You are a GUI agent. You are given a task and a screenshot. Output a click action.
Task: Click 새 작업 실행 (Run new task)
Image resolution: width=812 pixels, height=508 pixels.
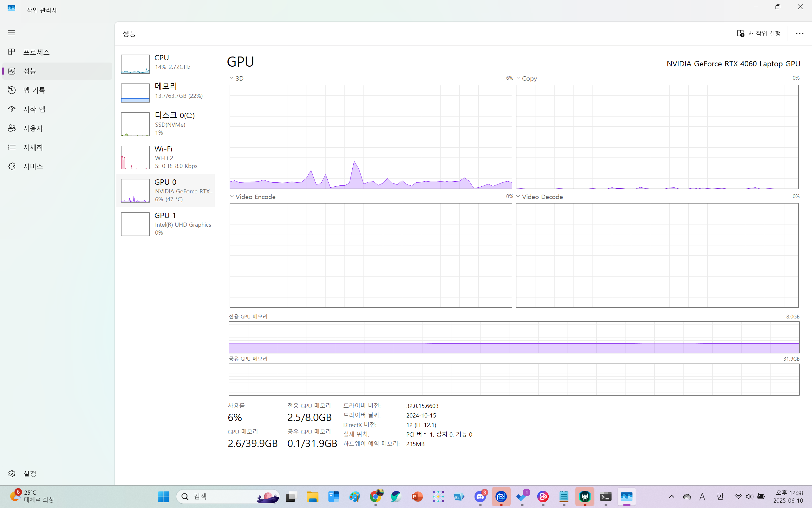pos(759,33)
